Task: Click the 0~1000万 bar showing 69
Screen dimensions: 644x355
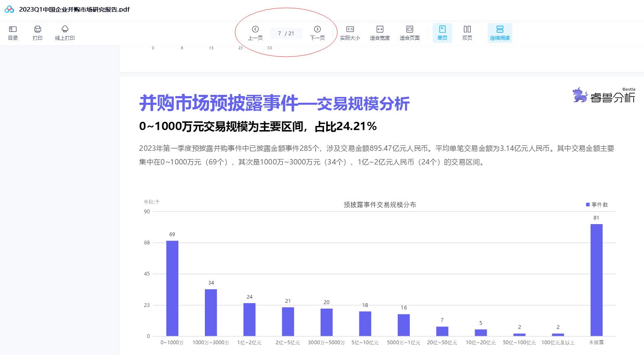Action: [172, 288]
